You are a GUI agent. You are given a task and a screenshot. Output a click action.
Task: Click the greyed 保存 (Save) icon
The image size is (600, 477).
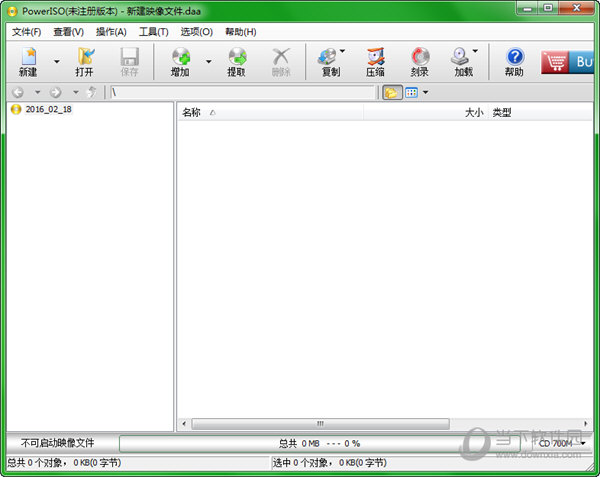(x=129, y=62)
